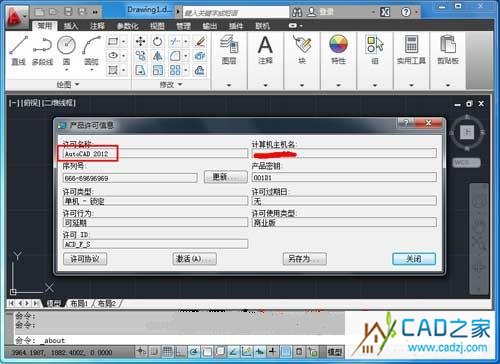The width and height of the screenshot is (500, 364).
Task: Click the Block (块) insert icon
Action: click(302, 44)
